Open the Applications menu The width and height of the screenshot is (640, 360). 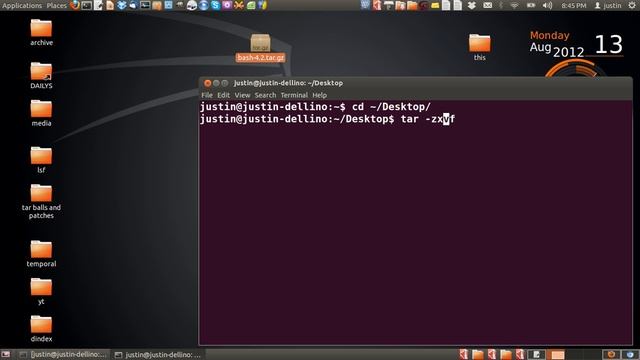pyautogui.click(x=22, y=5)
